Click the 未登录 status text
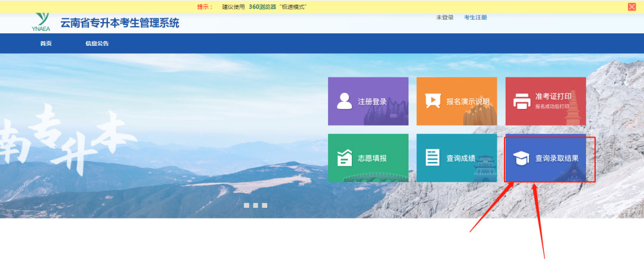This screenshot has width=644, height=265. [x=445, y=18]
